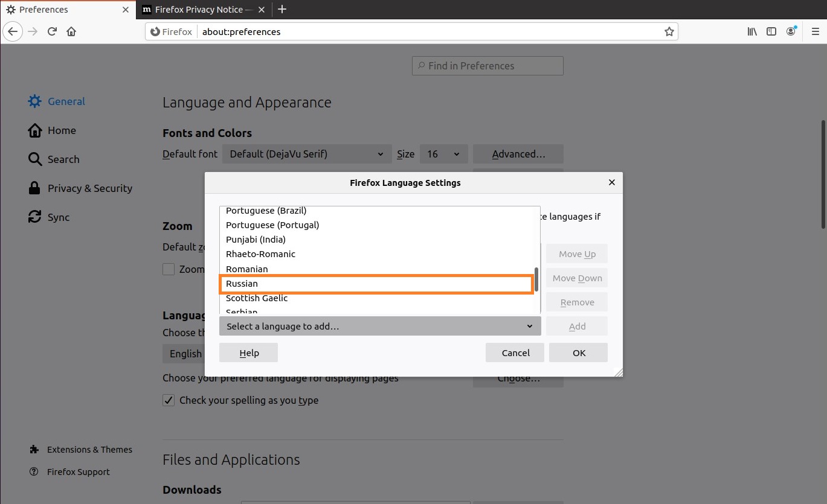Uncheck Check your spelling as you type
The image size is (827, 504).
pos(169,400)
